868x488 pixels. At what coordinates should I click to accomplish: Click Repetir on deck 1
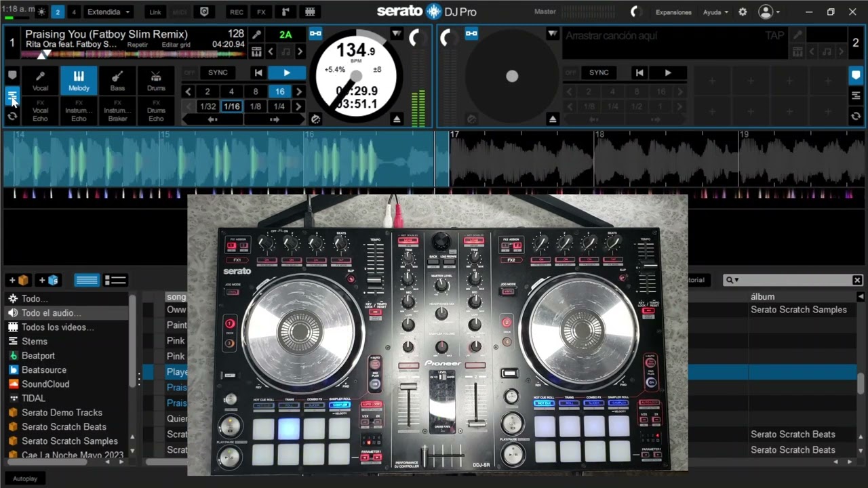(x=138, y=45)
